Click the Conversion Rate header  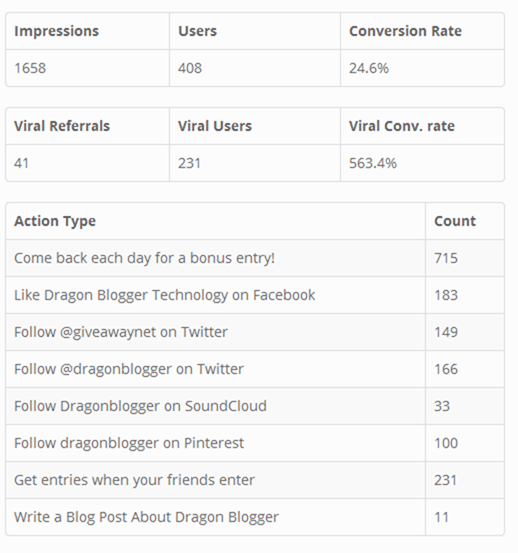[x=405, y=31]
